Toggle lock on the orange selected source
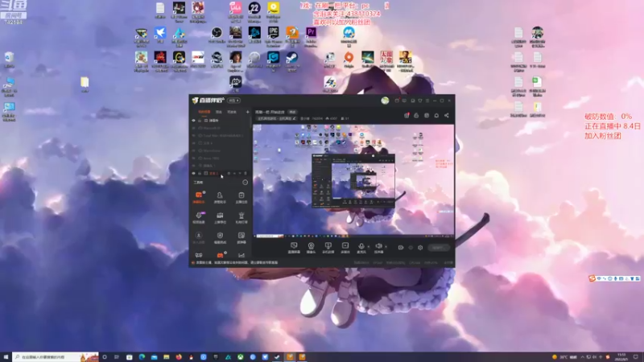Viewport: 644px width, 362px height. 200,174
